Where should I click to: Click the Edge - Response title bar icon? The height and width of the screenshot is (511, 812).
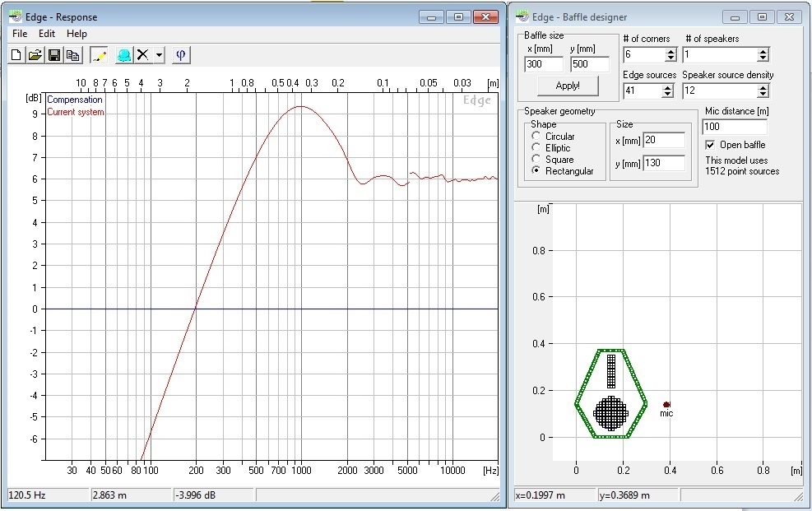click(x=16, y=16)
